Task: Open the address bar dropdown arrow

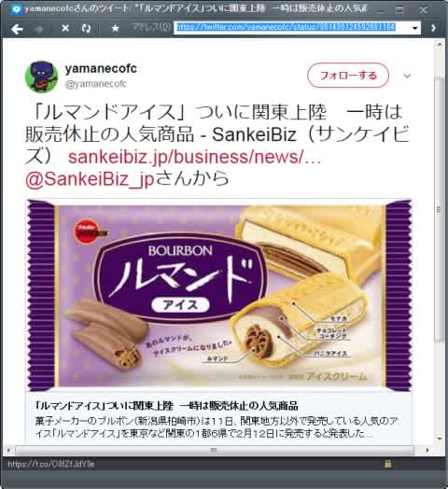Action: click(415, 28)
